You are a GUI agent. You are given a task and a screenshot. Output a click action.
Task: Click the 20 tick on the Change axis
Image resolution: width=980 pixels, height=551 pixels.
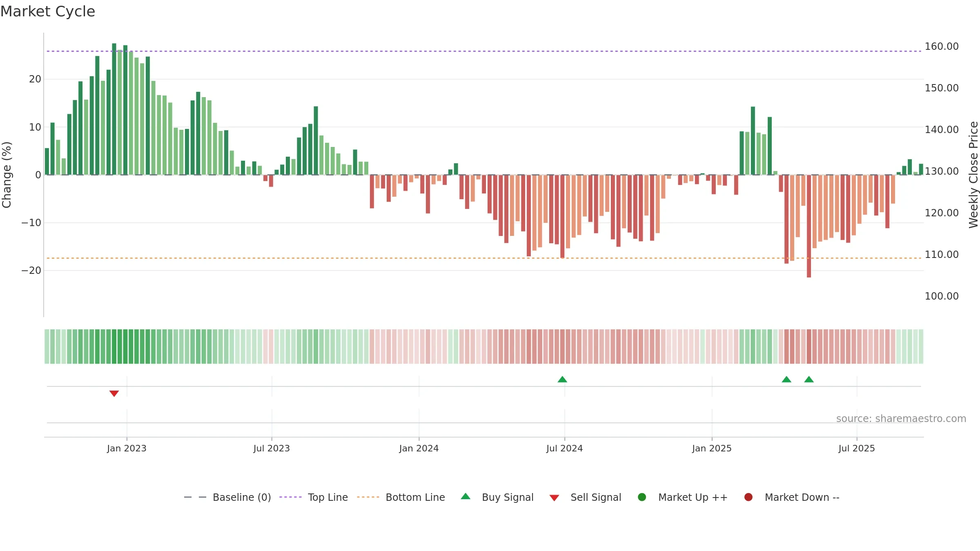(x=35, y=79)
